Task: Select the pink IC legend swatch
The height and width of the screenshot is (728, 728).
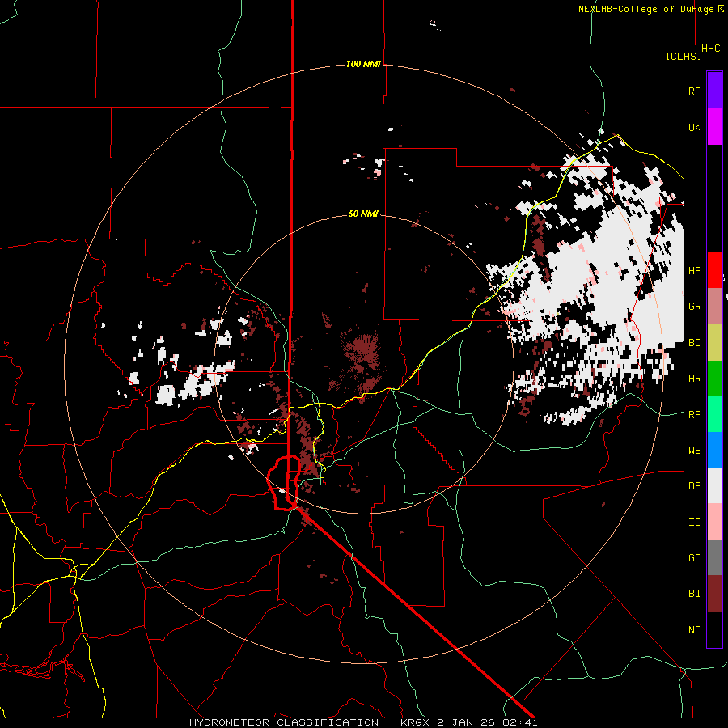Action: coord(714,522)
